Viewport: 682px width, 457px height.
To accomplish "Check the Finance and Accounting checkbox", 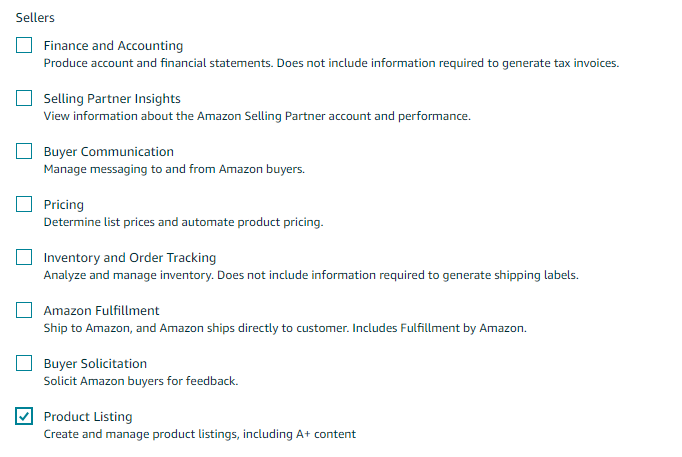I will click(x=24, y=45).
